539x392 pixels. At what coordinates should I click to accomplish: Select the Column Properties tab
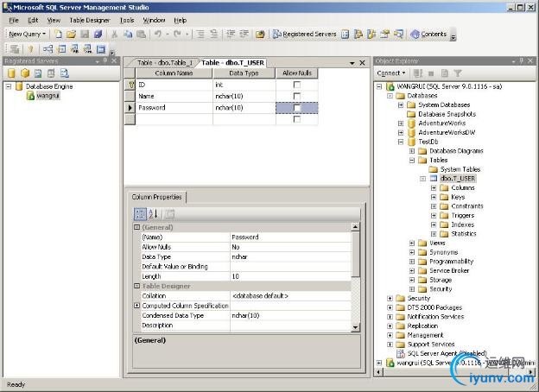coord(156,197)
